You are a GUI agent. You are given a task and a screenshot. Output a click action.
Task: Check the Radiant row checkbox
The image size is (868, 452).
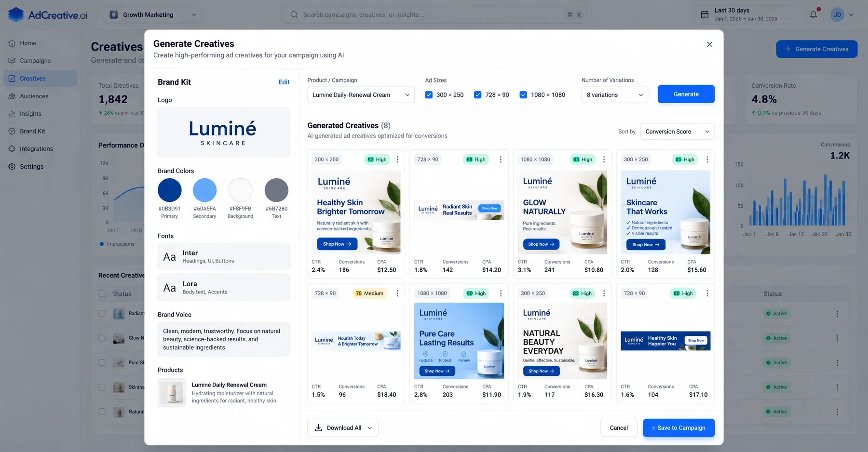[102, 313]
